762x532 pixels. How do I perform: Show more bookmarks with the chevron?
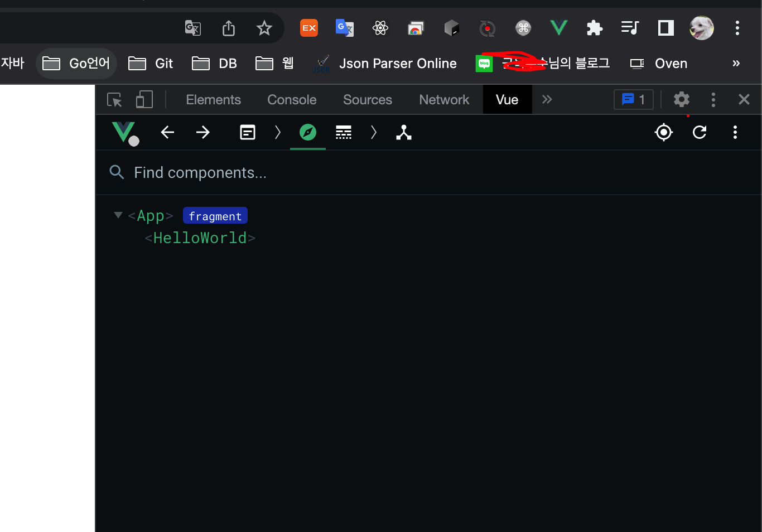tap(736, 64)
